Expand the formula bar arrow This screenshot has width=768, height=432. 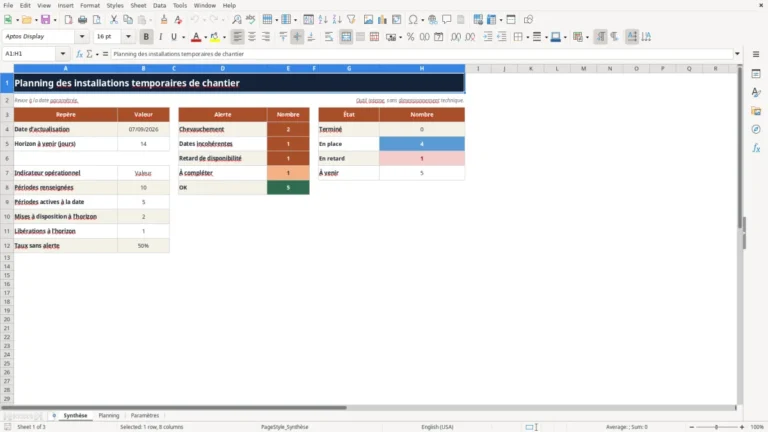pos(737,54)
